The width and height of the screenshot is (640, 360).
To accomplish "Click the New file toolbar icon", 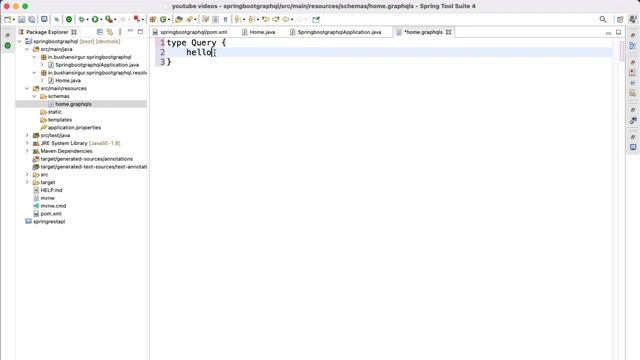I will coord(7,19).
